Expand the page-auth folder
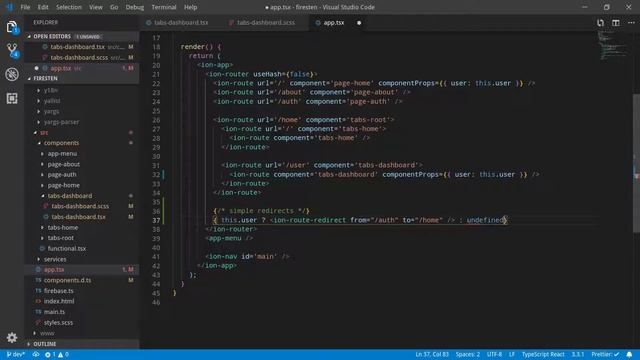 click(x=62, y=175)
